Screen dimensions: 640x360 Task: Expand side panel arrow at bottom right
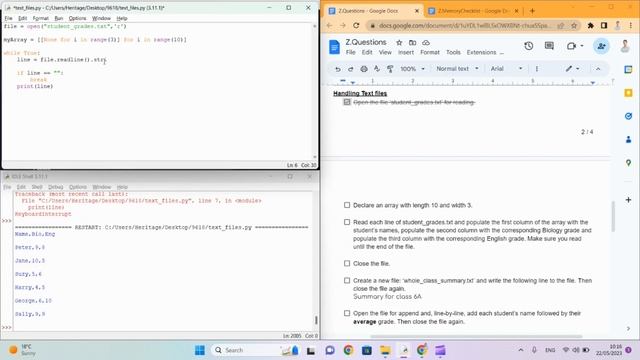(x=628, y=329)
